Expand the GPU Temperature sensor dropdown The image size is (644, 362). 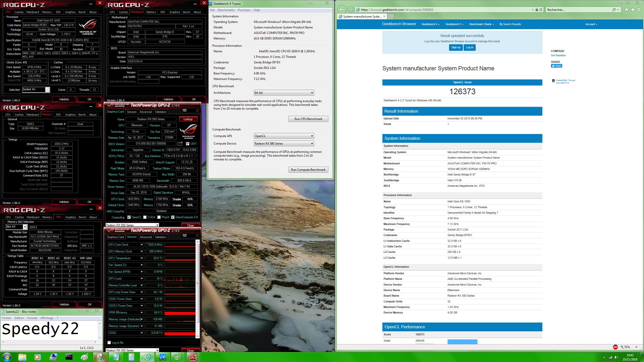[x=142, y=258]
